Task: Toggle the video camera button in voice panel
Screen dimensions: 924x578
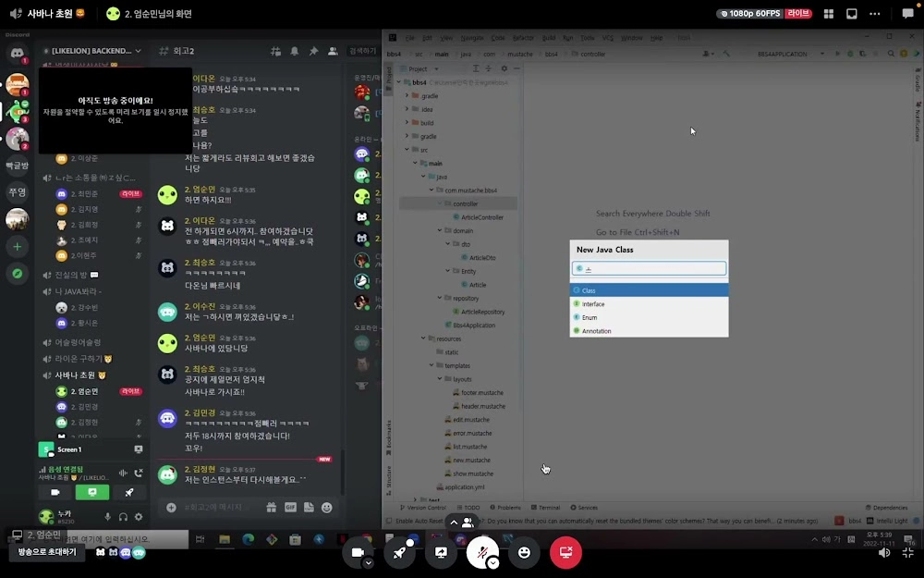Action: 55,492
